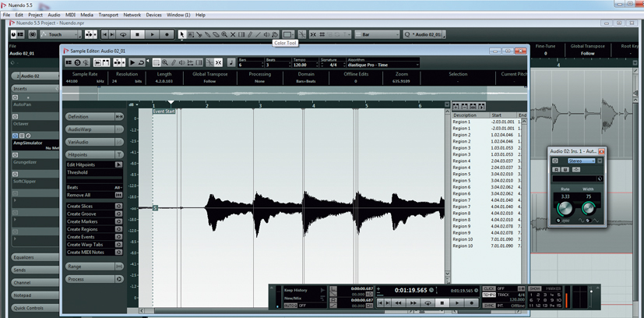This screenshot has height=318, width=644.
Task: Click the Remove All hitpoints icon
Action: tap(118, 195)
